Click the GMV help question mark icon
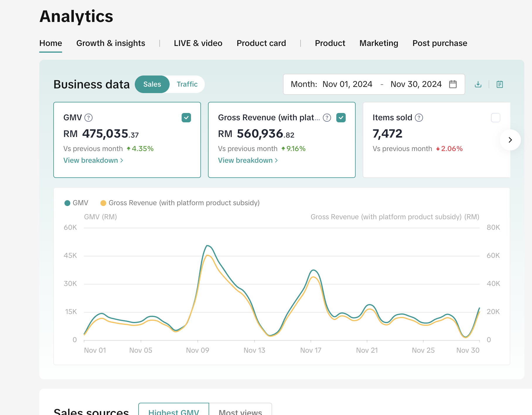Image resolution: width=532 pixels, height=415 pixels. pos(88,118)
